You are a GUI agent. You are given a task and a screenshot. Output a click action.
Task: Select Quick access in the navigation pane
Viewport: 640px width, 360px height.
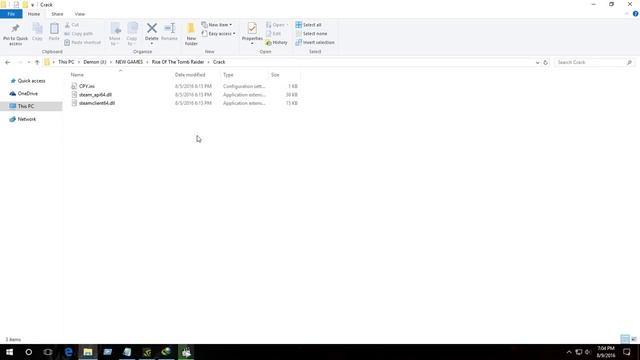pyautogui.click(x=31, y=81)
